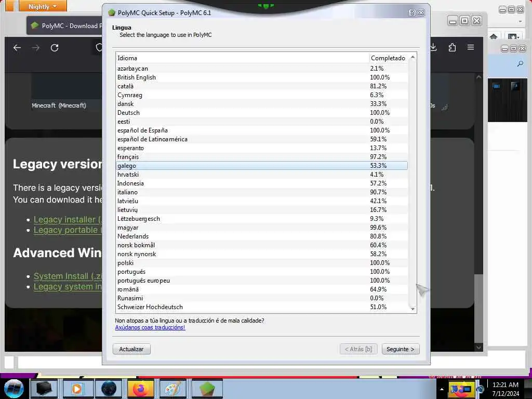532x399 pixels.
Task: Select the azərbaycan language row
Action: (262, 69)
